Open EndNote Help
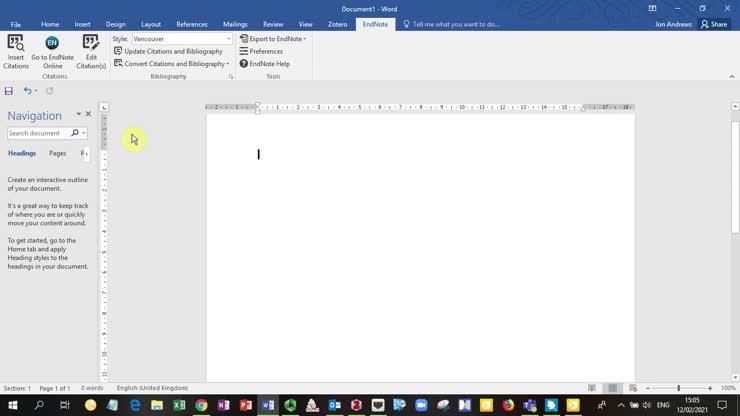This screenshot has height=416, width=740. (x=264, y=63)
